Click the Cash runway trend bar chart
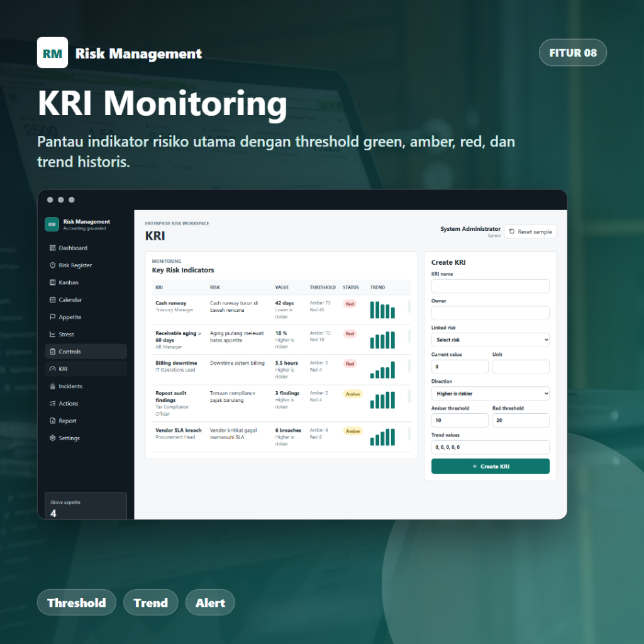Screen dimensions: 644x644 382,309
